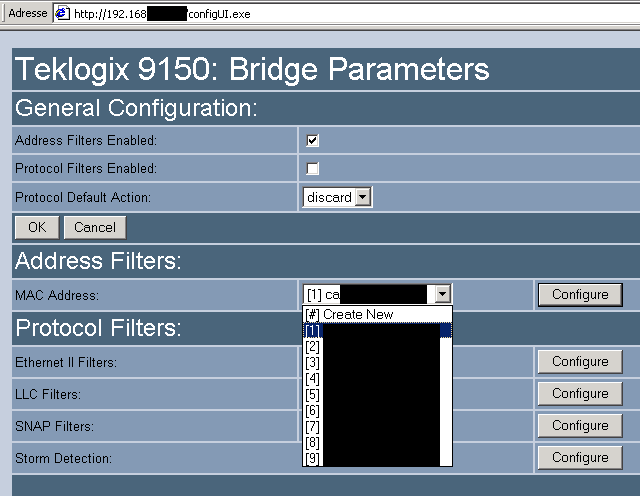Open the Protocol Default Action dropdown
The width and height of the screenshot is (640, 496).
[x=337, y=197]
